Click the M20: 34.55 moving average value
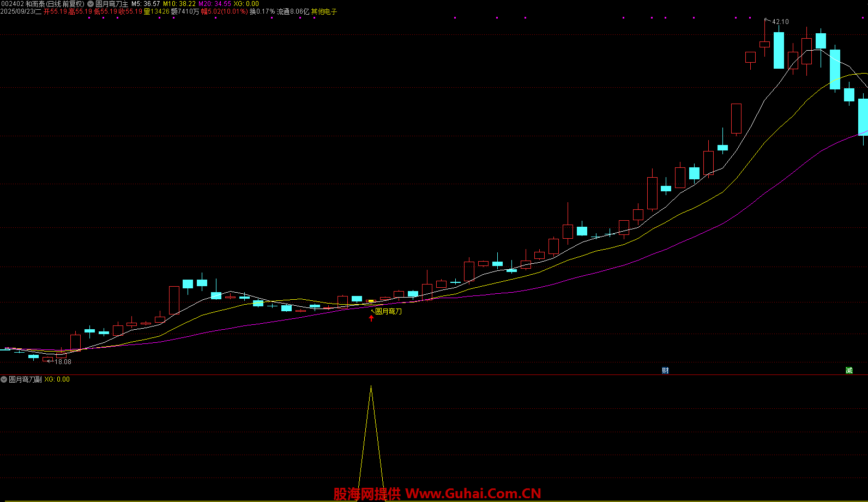 (x=214, y=4)
